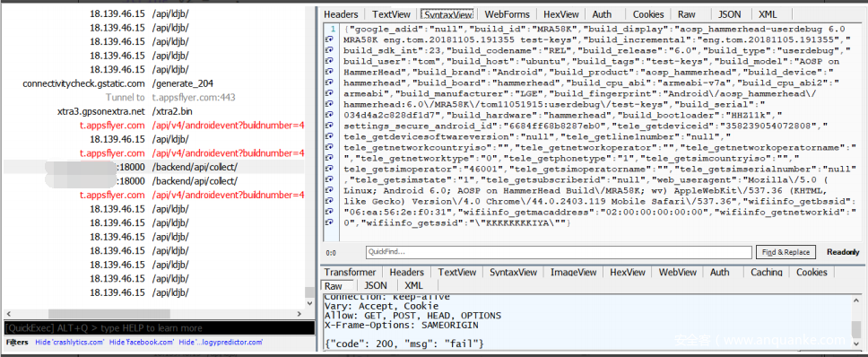Click the X-Frame-Options: SAMEORIGIN header line
Screen dimensions: 868x357
[402, 326]
